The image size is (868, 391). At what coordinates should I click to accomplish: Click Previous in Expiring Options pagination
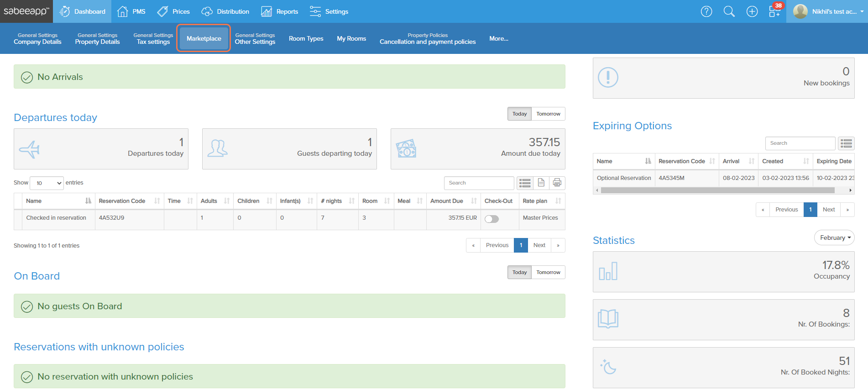(786, 210)
